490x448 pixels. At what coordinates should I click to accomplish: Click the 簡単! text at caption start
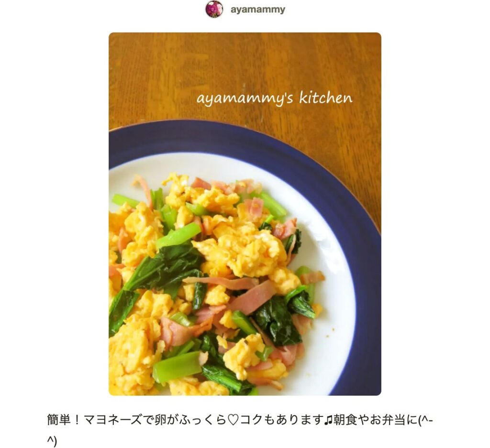(x=65, y=420)
